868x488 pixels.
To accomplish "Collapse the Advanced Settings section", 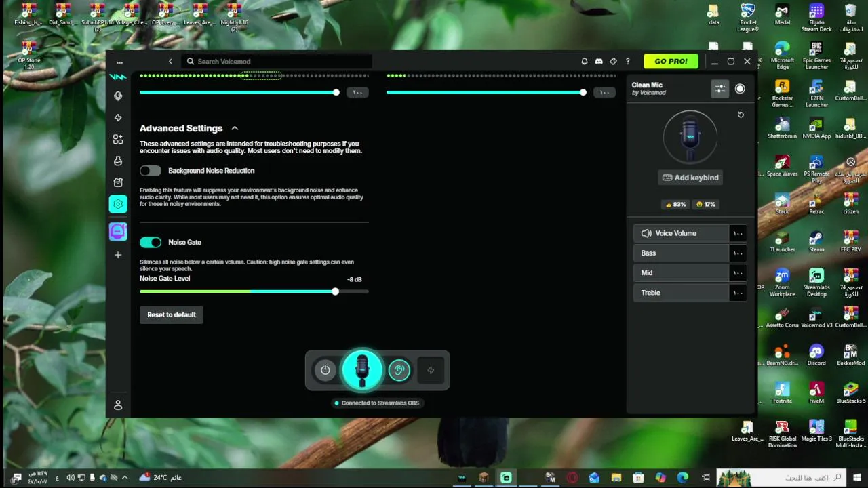I will pos(235,128).
